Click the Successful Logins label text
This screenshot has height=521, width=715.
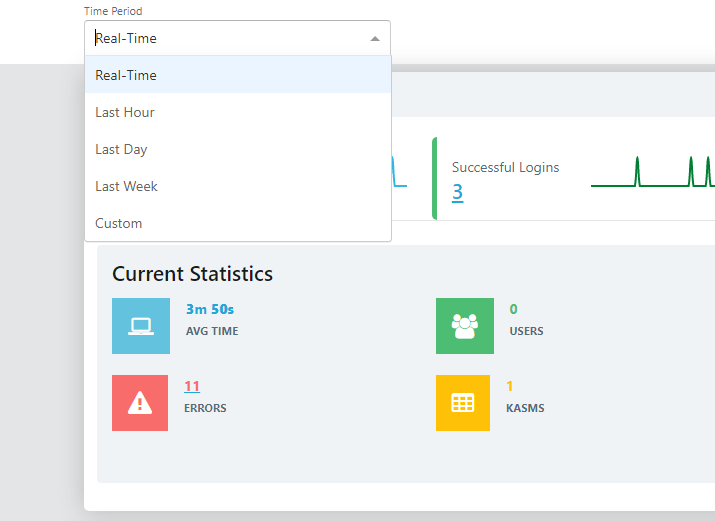click(505, 167)
